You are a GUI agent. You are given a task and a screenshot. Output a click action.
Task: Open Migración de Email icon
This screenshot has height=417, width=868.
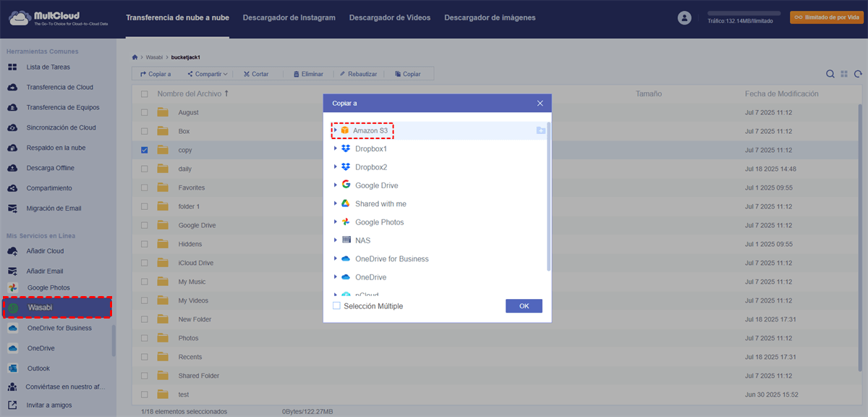tap(12, 208)
